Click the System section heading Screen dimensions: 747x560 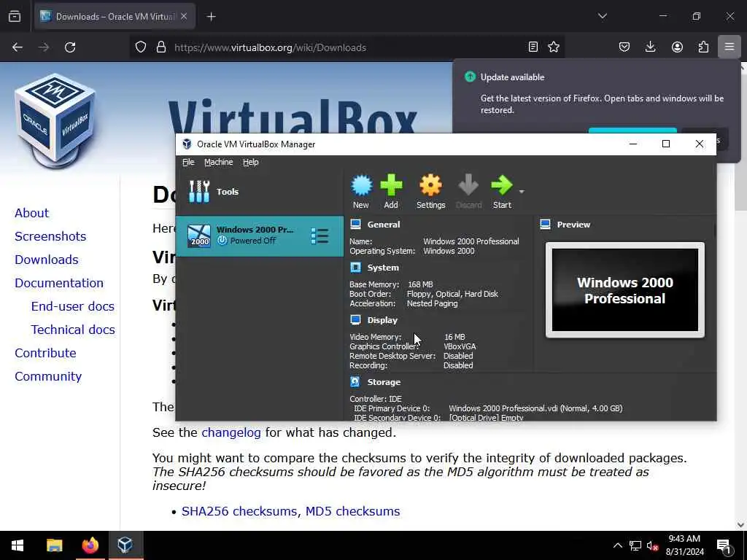(x=383, y=268)
